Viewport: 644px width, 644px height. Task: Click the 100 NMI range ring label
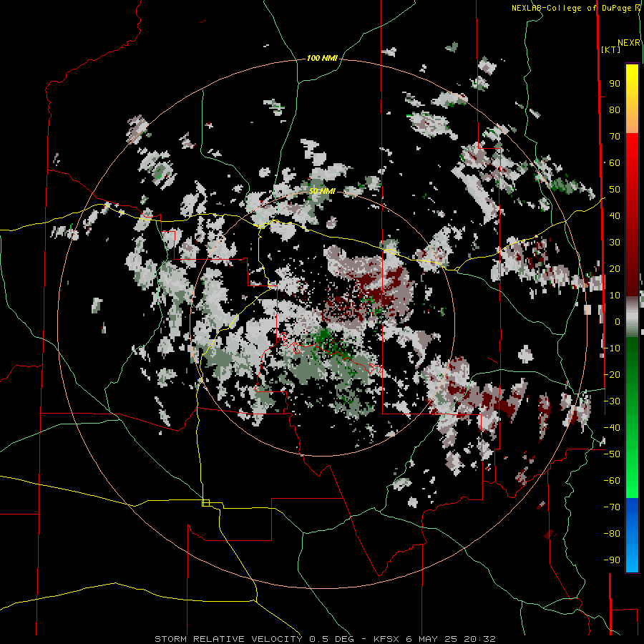click(x=322, y=59)
